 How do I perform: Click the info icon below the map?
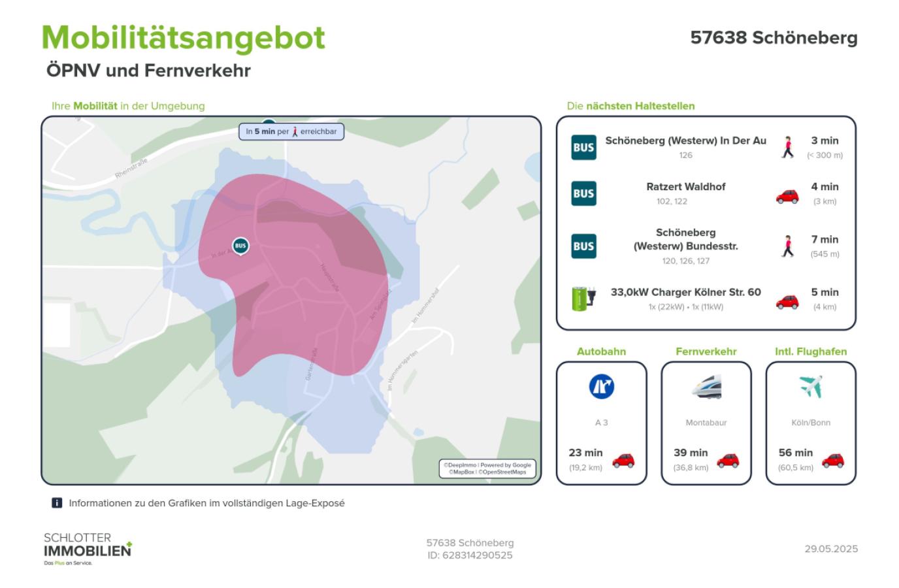point(57,503)
